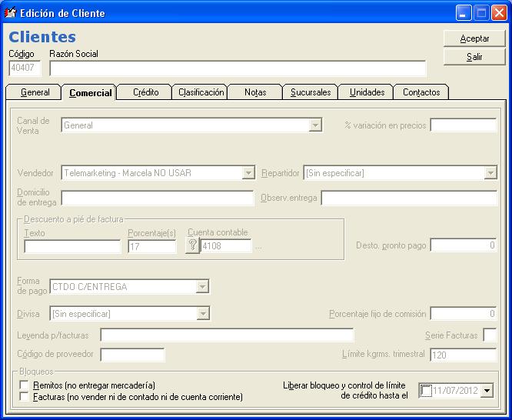Click the app icon in title bar
The image size is (512, 420).
pyautogui.click(x=11, y=13)
